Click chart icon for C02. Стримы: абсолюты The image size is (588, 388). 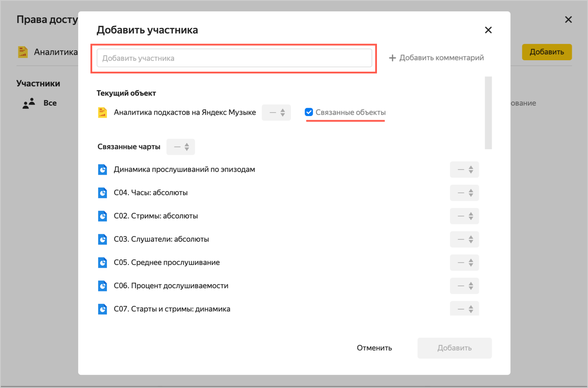tap(102, 216)
